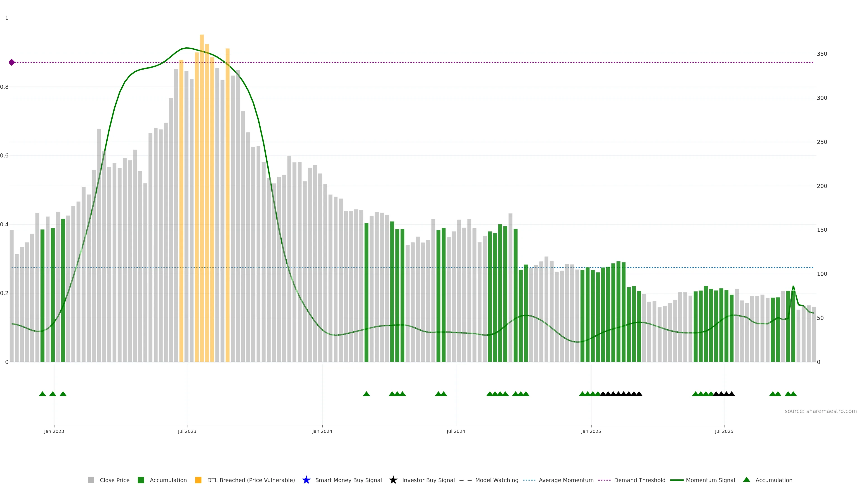
Task: Click the Jul 2023 axis label
Action: [187, 431]
